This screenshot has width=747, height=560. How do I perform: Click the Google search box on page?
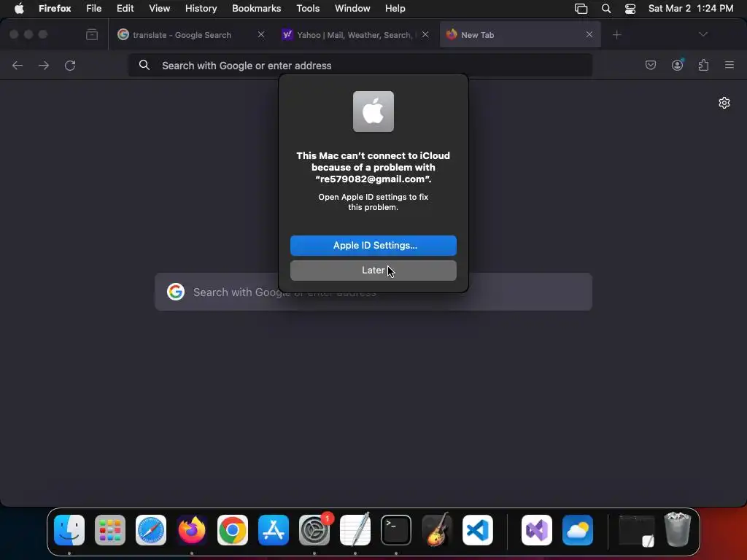coord(373,292)
